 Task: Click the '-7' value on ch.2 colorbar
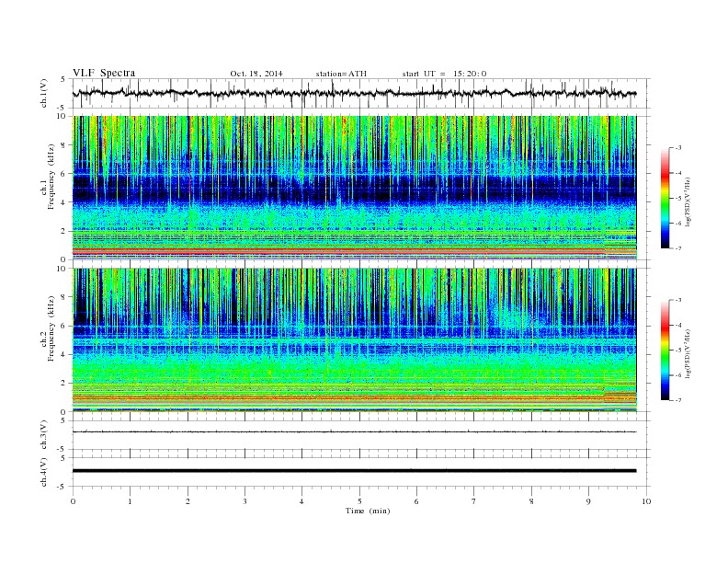(677, 400)
